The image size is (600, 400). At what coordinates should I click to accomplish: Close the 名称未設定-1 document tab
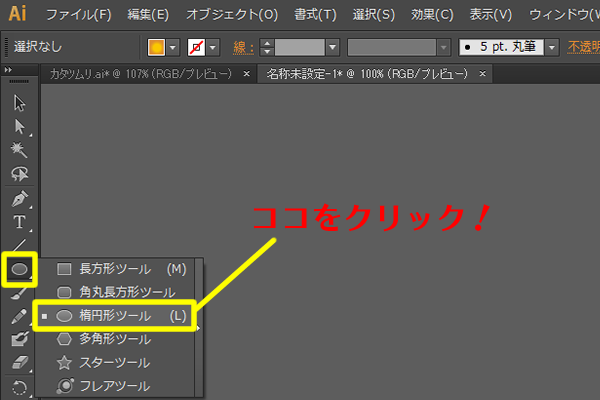(483, 74)
